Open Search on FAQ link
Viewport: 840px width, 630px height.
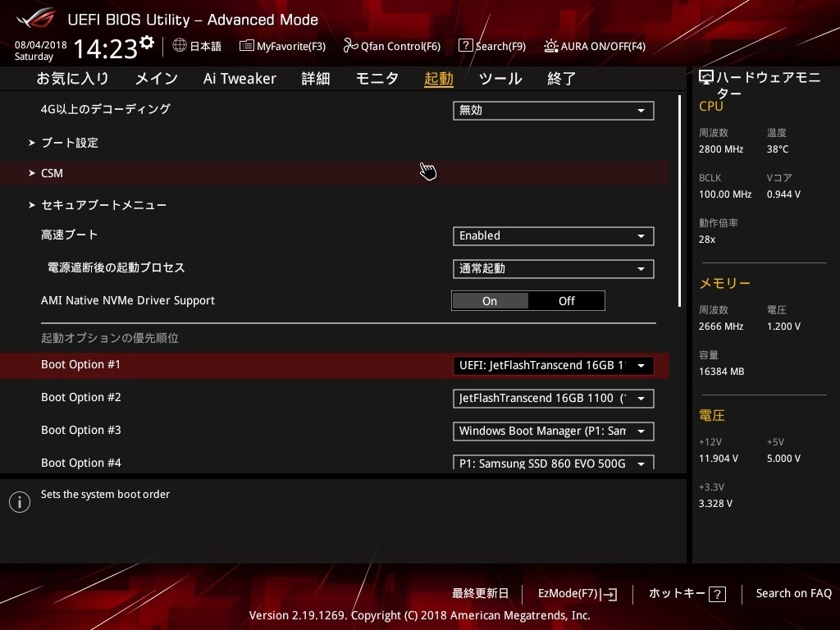(793, 594)
